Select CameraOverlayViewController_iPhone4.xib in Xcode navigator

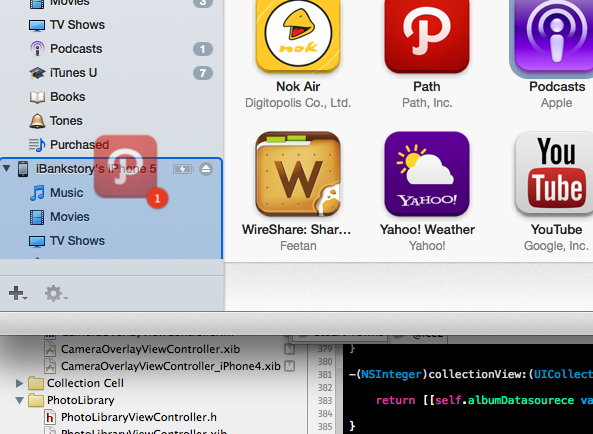tap(171, 366)
